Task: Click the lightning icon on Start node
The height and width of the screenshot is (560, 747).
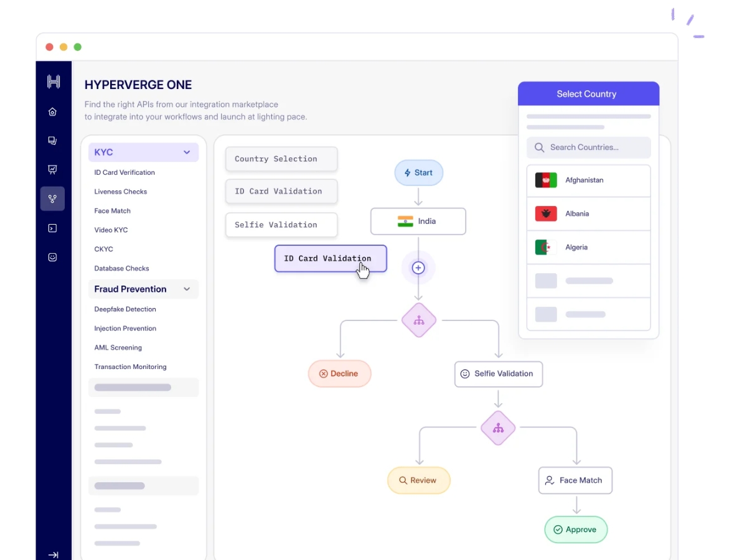Action: click(x=408, y=173)
